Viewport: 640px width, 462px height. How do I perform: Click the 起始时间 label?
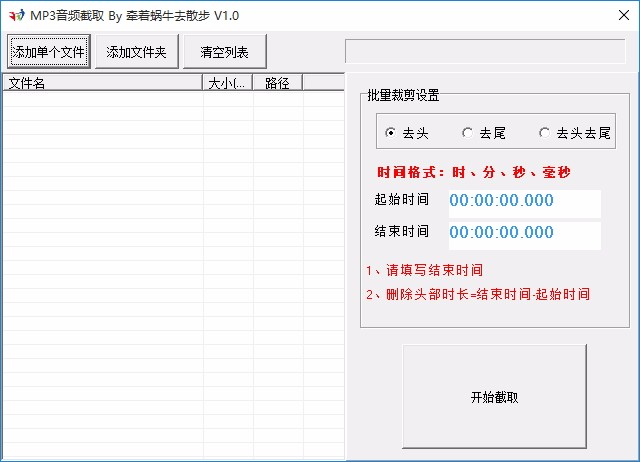[x=402, y=199]
